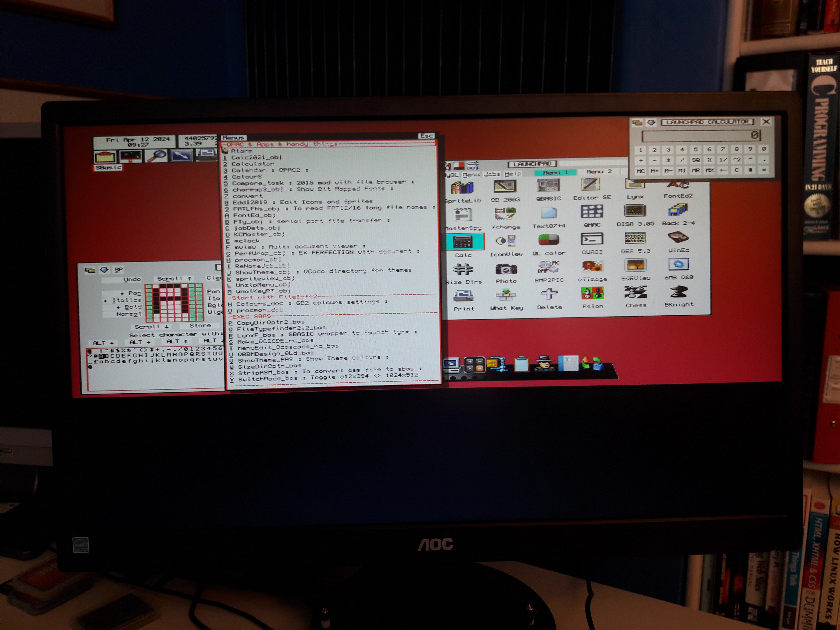
Task: Open Launchpad's Menu menu item
Action: [x=471, y=174]
